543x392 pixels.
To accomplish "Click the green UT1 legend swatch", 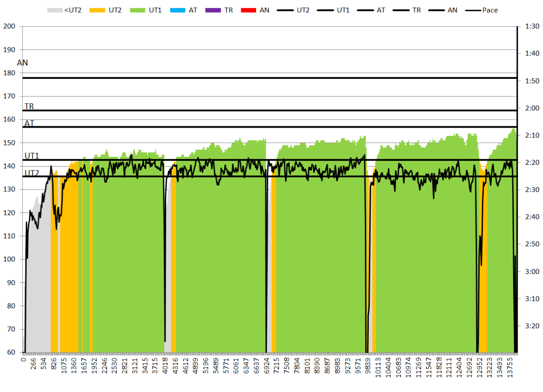I will point(136,10).
